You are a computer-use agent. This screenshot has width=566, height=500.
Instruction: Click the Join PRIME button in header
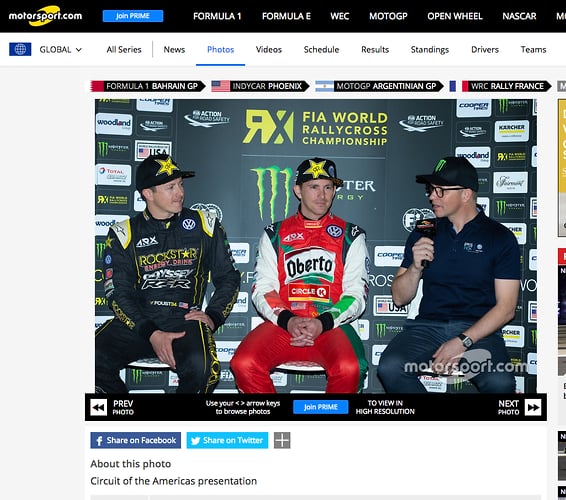coord(133,16)
